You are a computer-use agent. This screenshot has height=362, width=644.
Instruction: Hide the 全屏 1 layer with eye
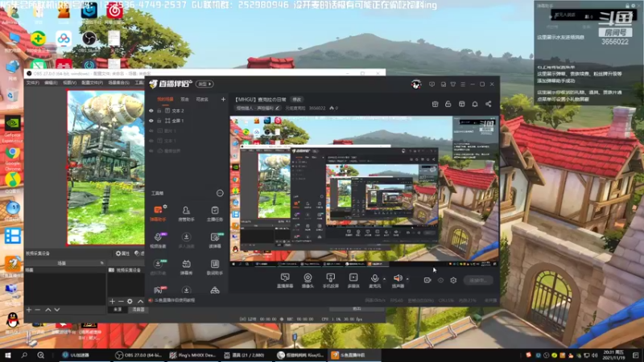[x=151, y=121]
